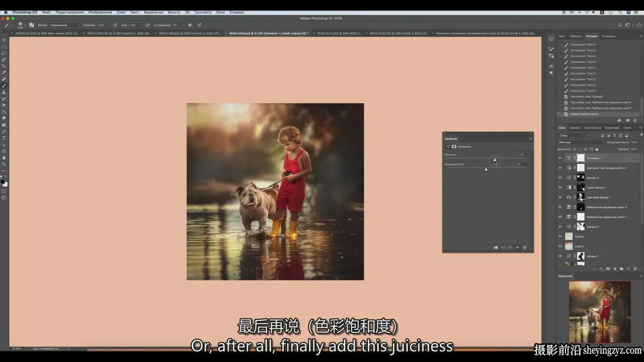Click the new snapshot camera icon in History panel
Screen dimensions: 644x362
[x=627, y=120]
